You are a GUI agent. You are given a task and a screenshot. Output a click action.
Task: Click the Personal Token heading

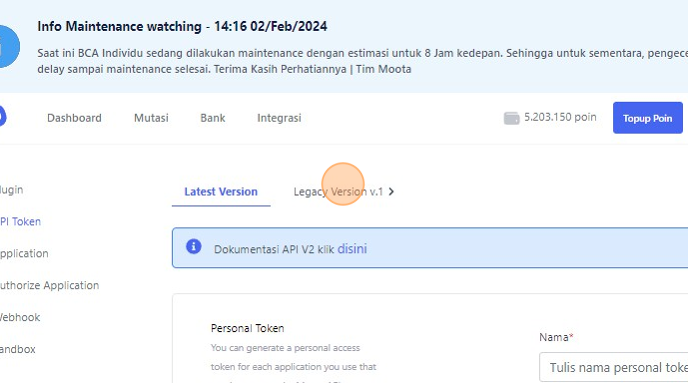pos(247,328)
